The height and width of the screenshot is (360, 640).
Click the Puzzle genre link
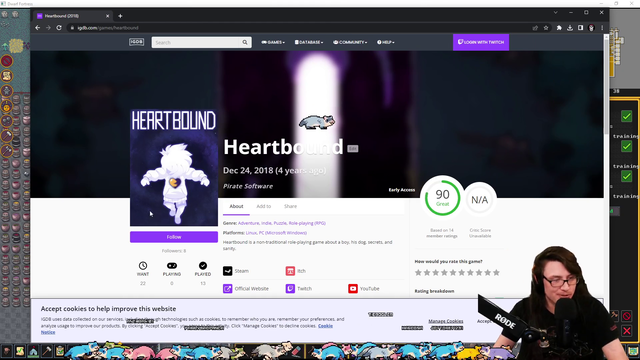(x=280, y=223)
